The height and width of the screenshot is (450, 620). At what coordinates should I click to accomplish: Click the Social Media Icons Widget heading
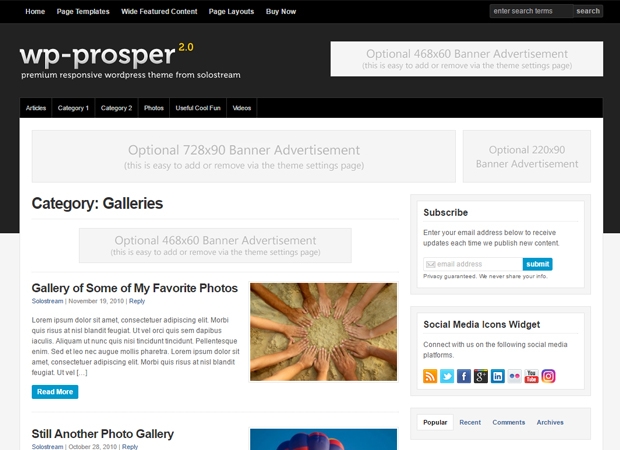point(482,324)
